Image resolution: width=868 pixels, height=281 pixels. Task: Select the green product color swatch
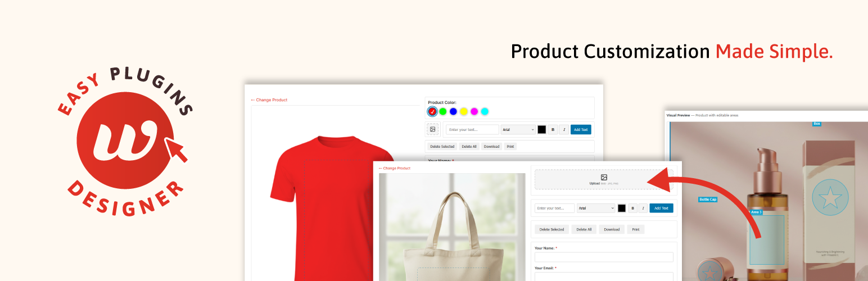point(442,111)
